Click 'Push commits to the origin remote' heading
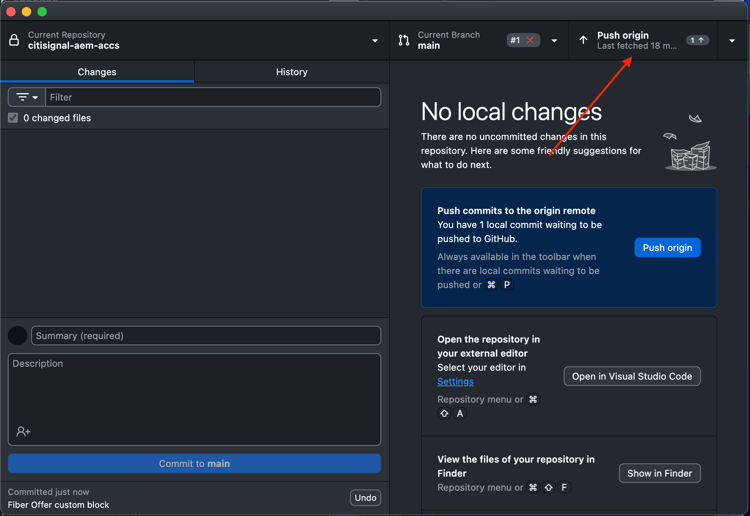This screenshot has width=750, height=516. (x=516, y=211)
